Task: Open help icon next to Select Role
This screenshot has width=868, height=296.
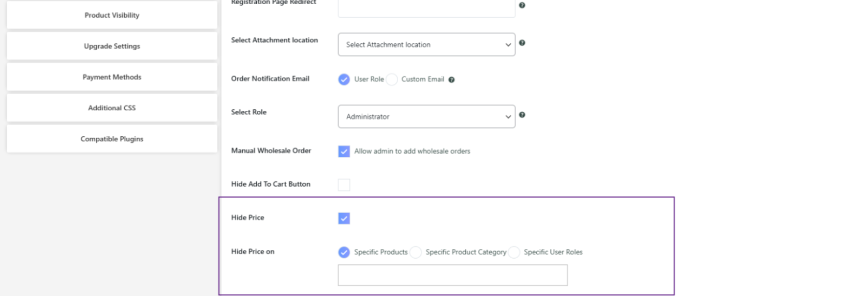Action: click(x=522, y=115)
